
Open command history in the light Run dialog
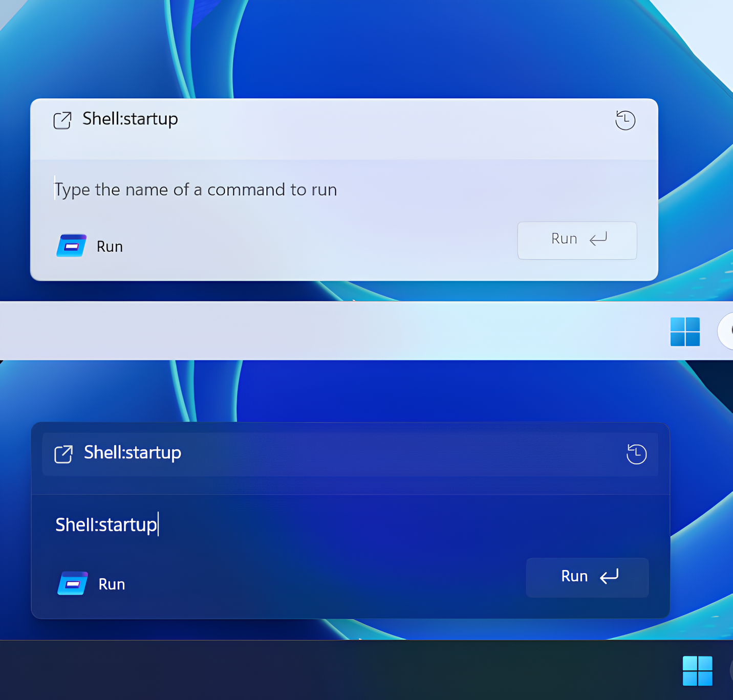tap(625, 120)
